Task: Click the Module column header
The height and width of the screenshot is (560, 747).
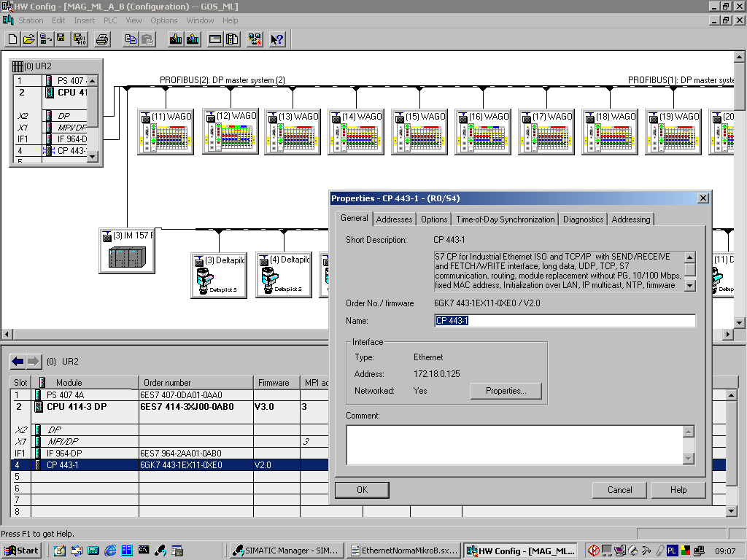Action: coord(85,383)
